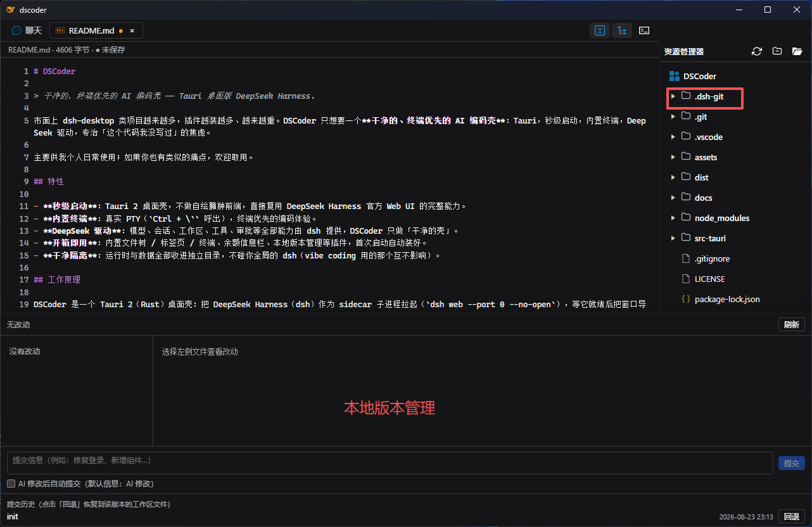The height and width of the screenshot is (527, 812).
Task: Select the assets folder name
Action: click(x=706, y=157)
